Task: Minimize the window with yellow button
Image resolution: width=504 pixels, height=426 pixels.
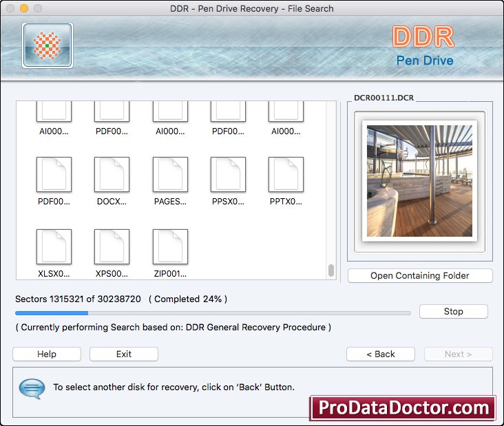Action: click(24, 8)
